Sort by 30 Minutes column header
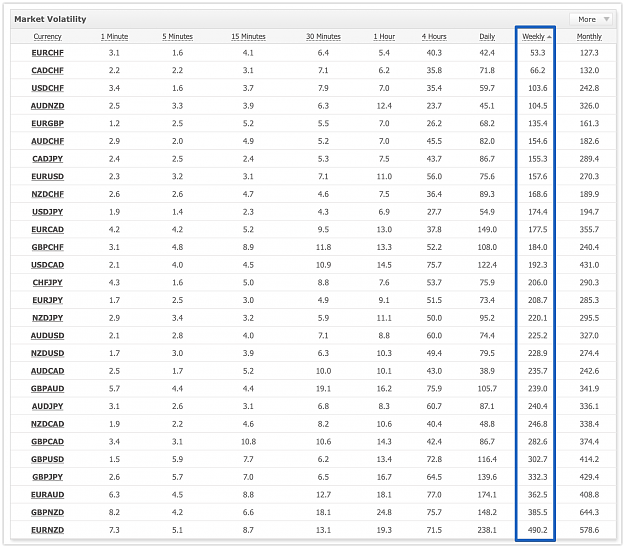The height and width of the screenshot is (548, 625). click(x=323, y=37)
